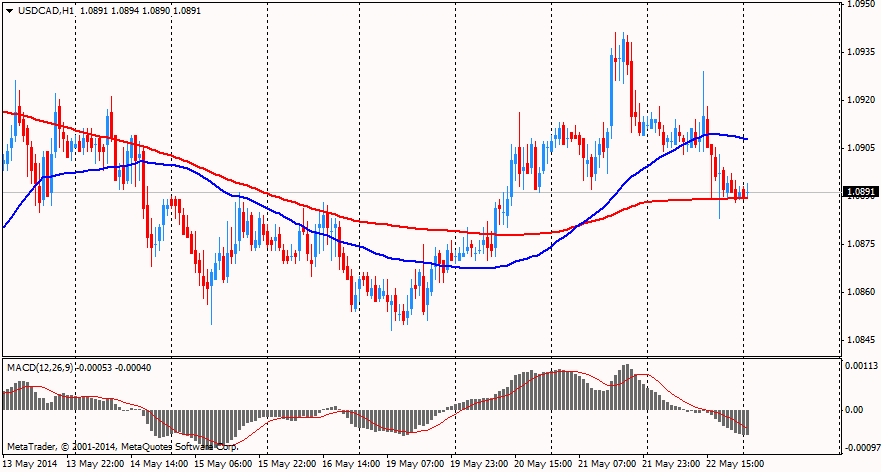Select the 1.0845 price scale label
This screenshot has width=881, height=472.
tap(862, 340)
